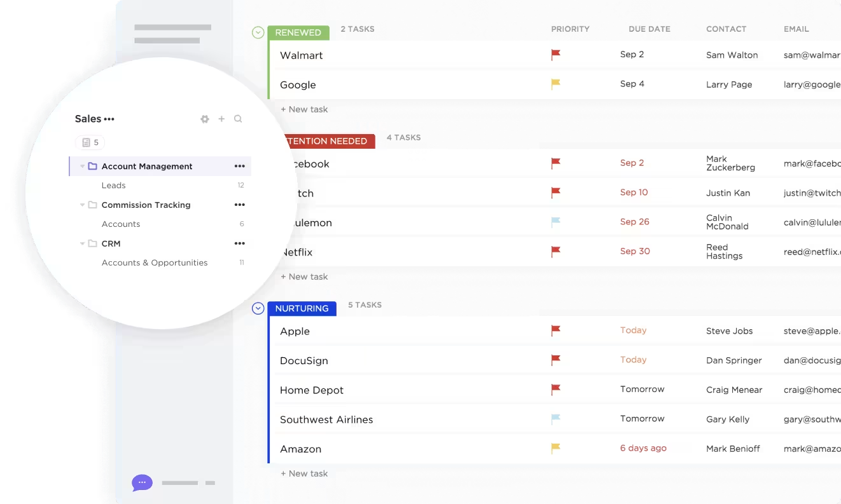841x504 pixels.
Task: Select Google's yellow priority flag
Action: tap(555, 84)
